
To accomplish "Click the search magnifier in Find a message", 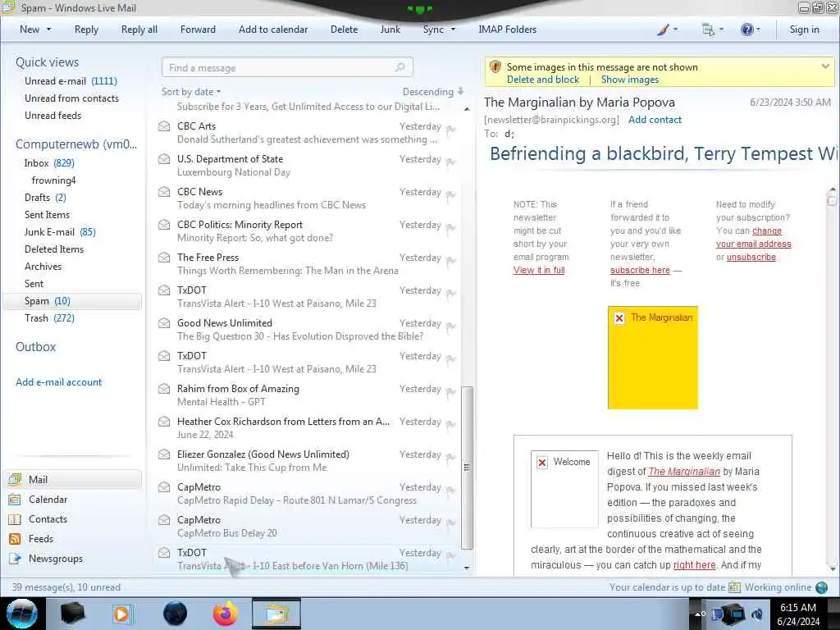I will (399, 67).
